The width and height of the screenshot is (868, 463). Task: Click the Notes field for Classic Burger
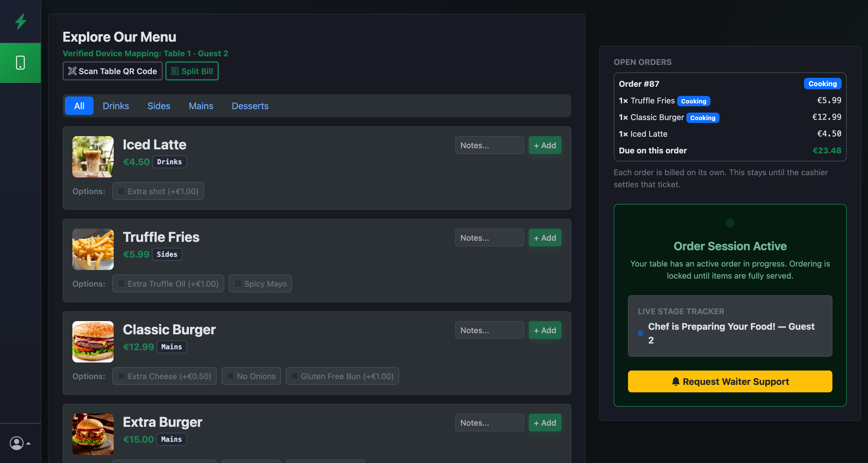[490, 330]
